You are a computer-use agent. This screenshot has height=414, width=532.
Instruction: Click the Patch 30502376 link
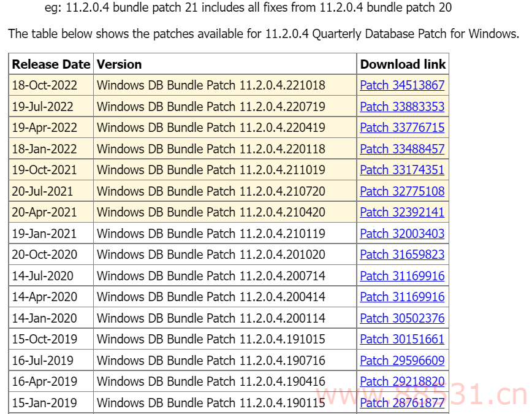coord(402,318)
